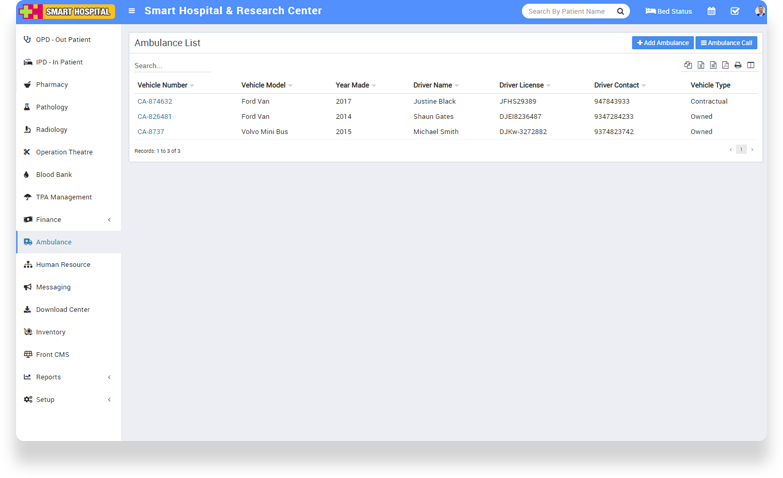Open the task checklist icon in header
The height and width of the screenshot is (478, 783).
[x=735, y=11]
